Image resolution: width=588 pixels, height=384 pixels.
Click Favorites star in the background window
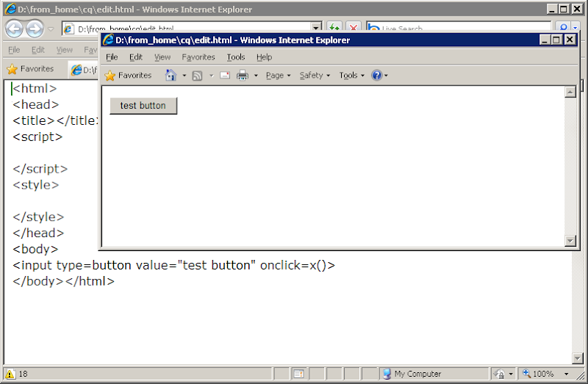pyautogui.click(x=30, y=69)
